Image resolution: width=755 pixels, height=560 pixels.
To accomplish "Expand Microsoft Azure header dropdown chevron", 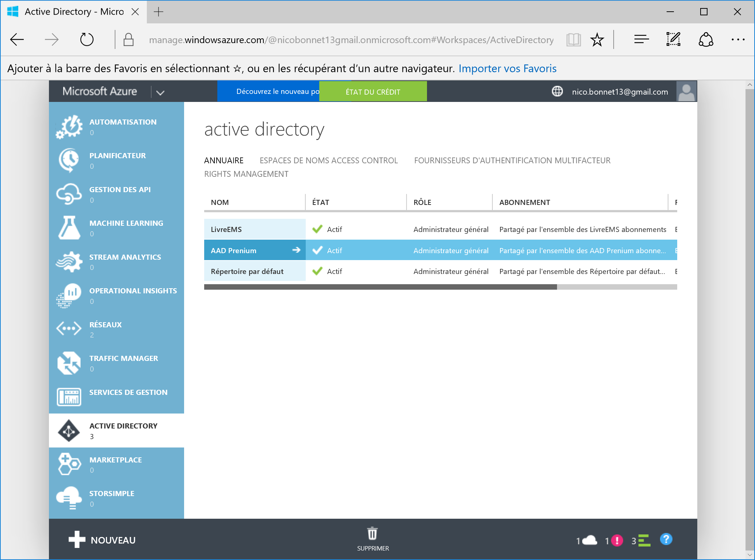I will (x=160, y=92).
